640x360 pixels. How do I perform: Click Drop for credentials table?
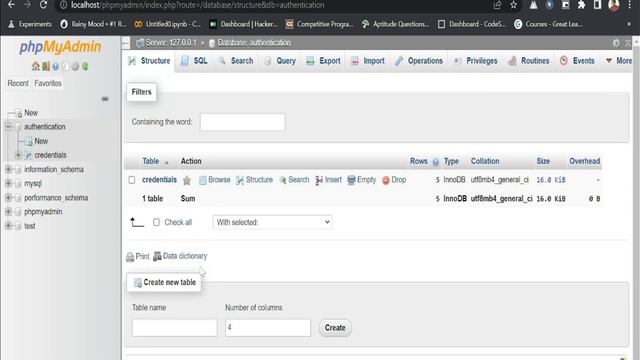[394, 180]
